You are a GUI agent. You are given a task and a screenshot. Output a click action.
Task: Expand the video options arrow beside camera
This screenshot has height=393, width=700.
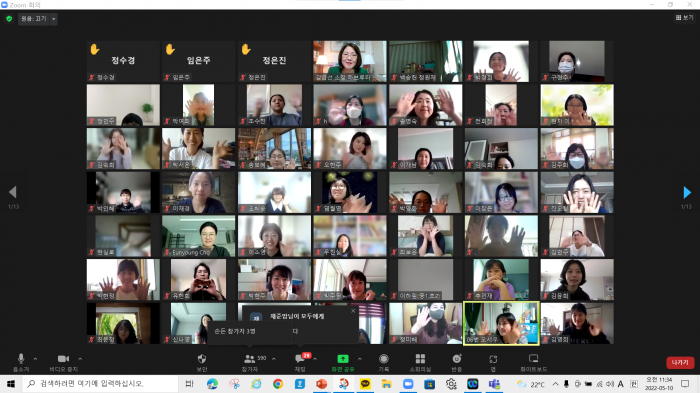pos(80,359)
